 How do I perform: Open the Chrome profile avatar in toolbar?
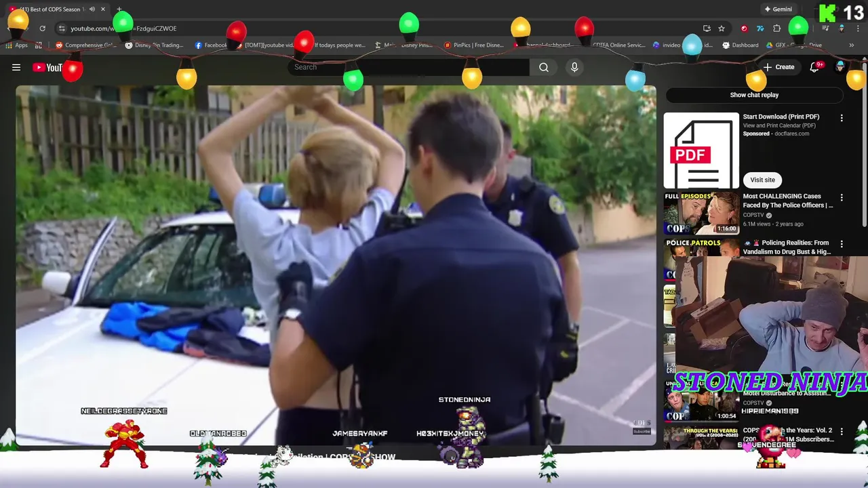(842, 28)
